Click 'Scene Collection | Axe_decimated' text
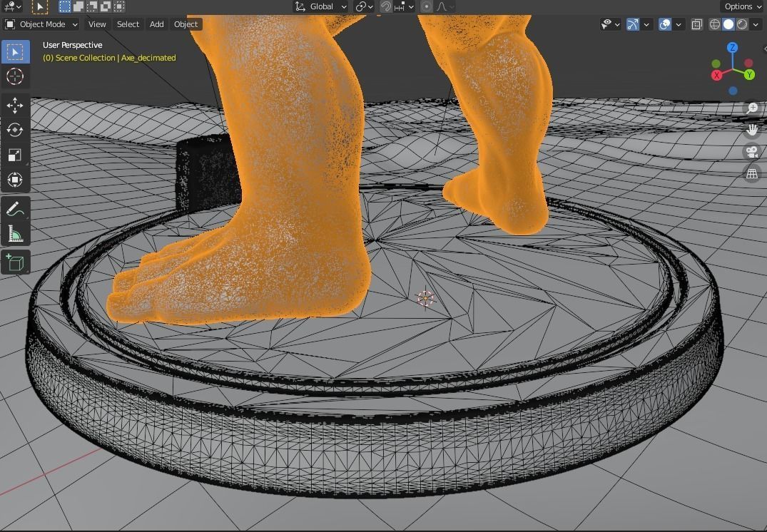Image resolution: width=767 pixels, height=532 pixels. pyautogui.click(x=116, y=58)
